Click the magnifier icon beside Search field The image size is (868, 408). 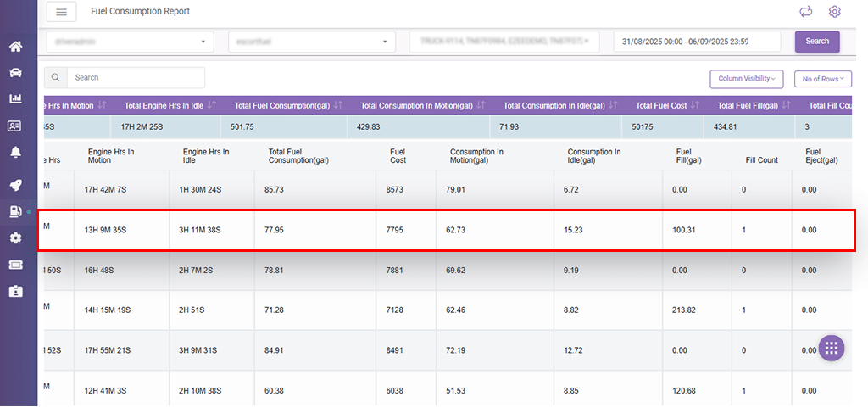tap(55, 77)
